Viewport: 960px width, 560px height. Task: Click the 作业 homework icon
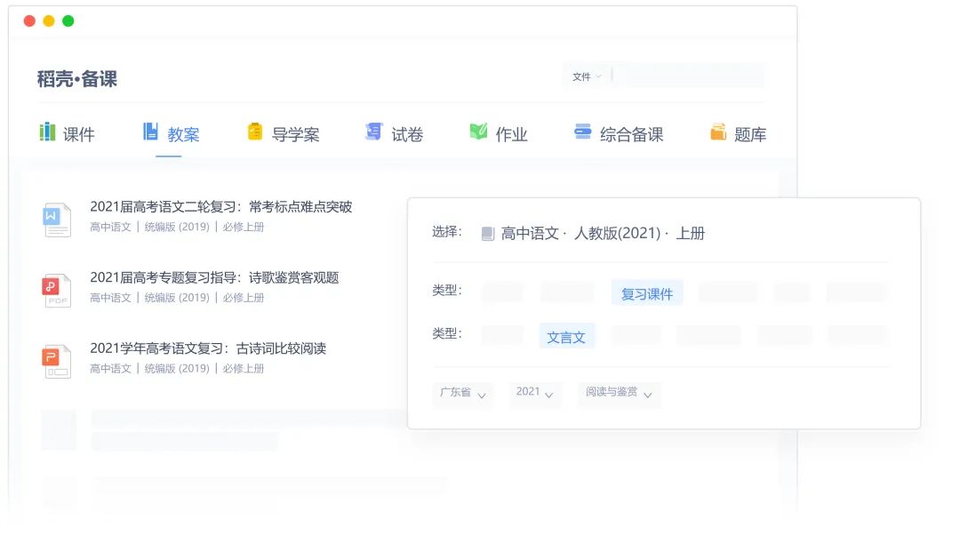click(476, 132)
